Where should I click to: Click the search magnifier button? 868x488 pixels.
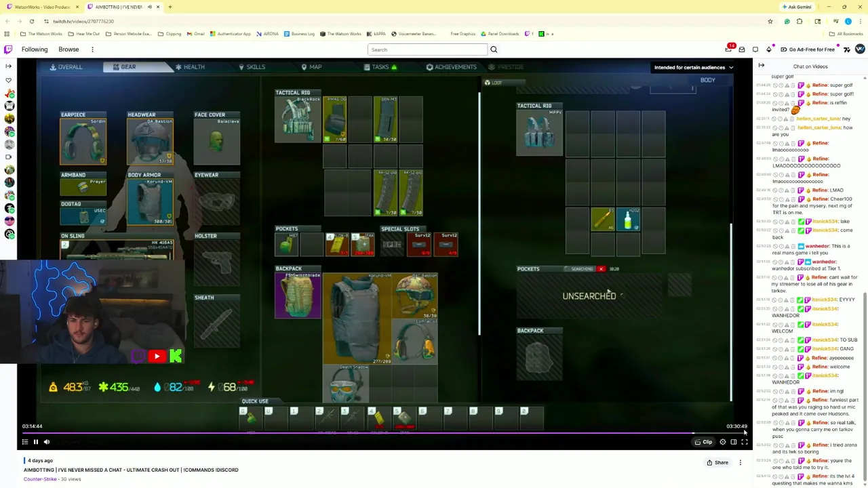(x=494, y=49)
